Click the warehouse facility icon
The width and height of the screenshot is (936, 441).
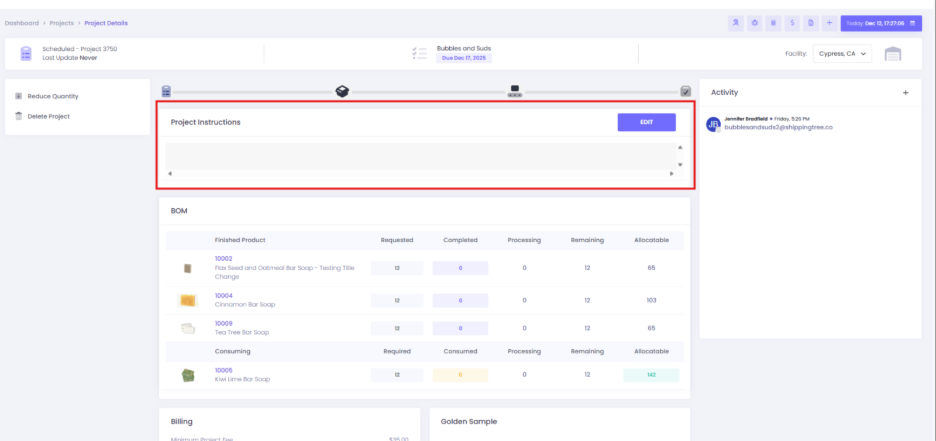click(893, 53)
